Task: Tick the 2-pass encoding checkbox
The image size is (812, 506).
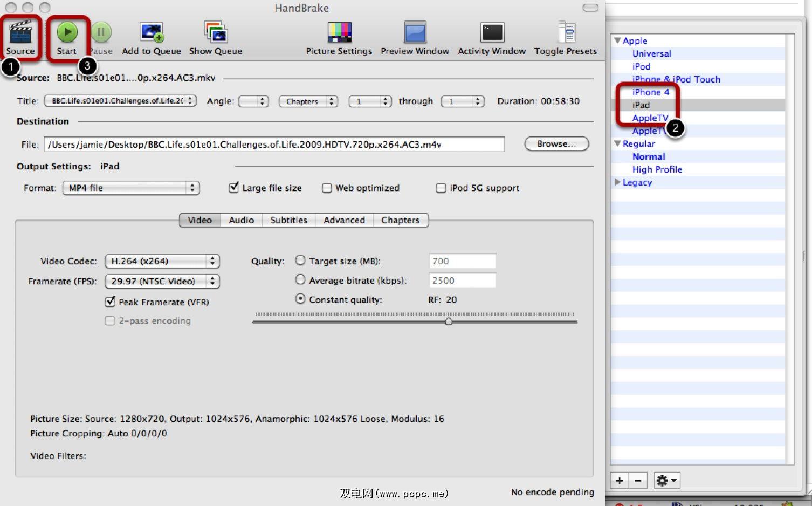Action: pyautogui.click(x=110, y=321)
